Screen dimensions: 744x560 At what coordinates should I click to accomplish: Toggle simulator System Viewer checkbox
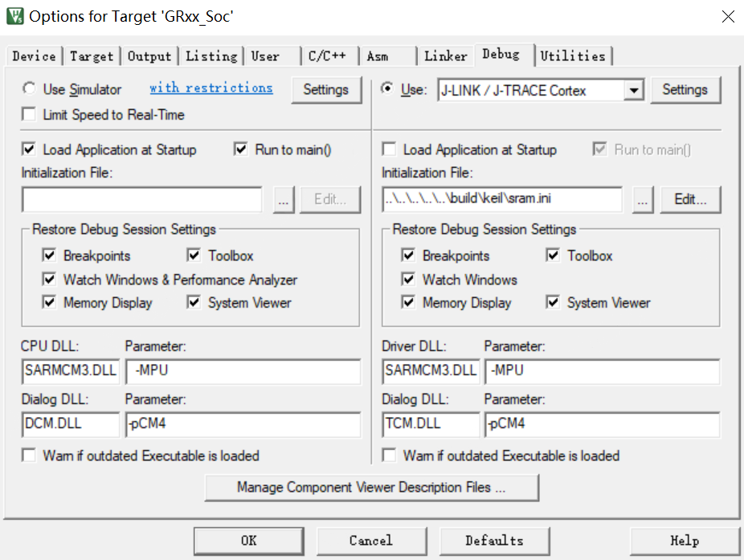click(x=194, y=302)
